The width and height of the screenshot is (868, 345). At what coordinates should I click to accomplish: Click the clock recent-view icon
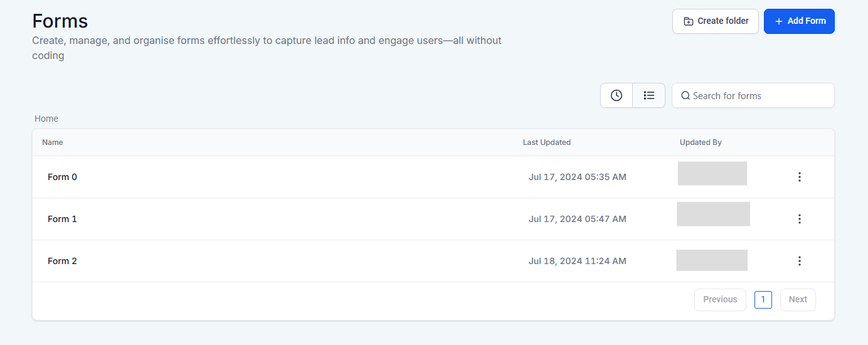(x=617, y=95)
